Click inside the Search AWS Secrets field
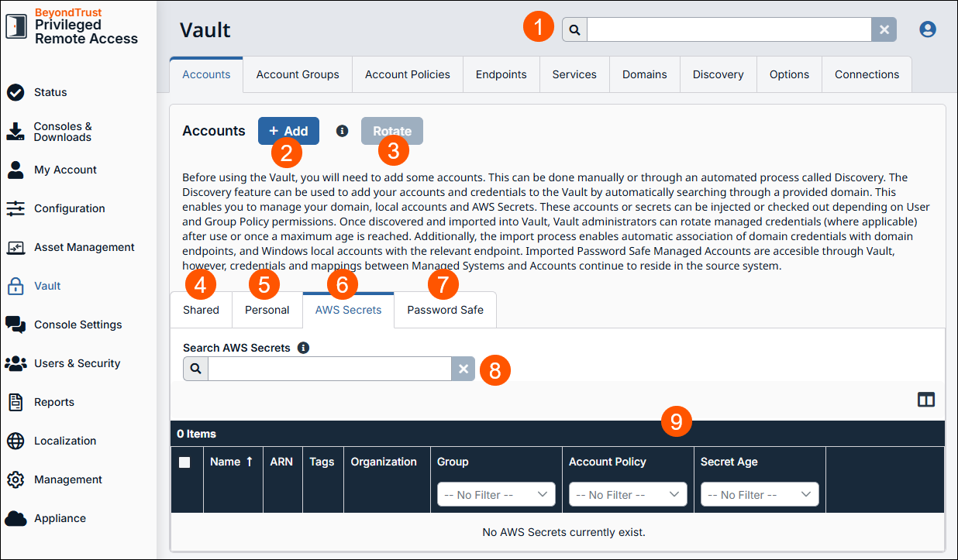 329,369
